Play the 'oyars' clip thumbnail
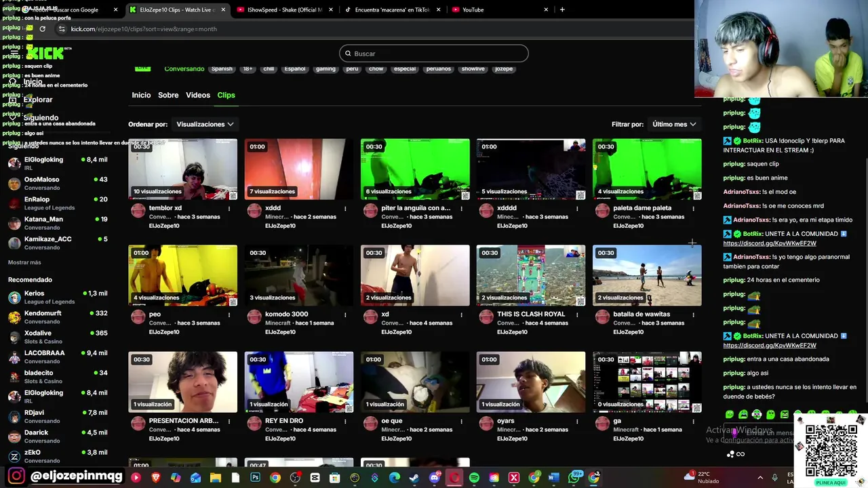This screenshot has height=488, width=868. pyautogui.click(x=531, y=382)
